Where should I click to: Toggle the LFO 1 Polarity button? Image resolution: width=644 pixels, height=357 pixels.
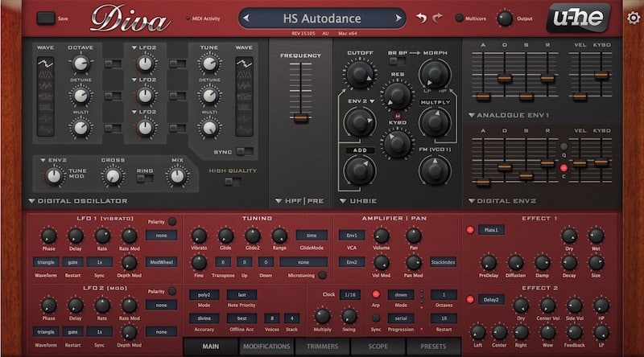pyautogui.click(x=172, y=222)
